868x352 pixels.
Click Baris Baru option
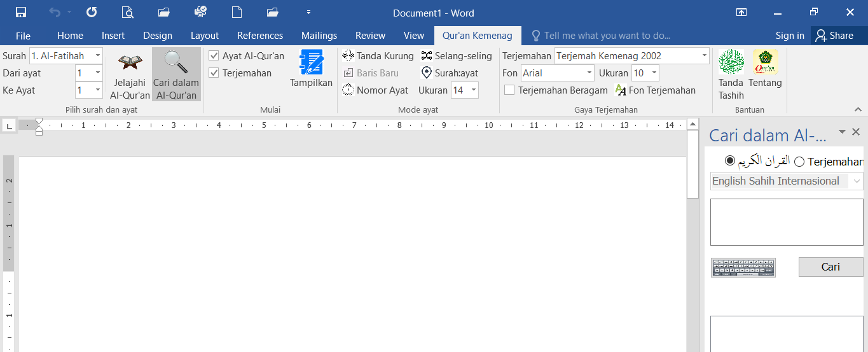click(x=371, y=73)
